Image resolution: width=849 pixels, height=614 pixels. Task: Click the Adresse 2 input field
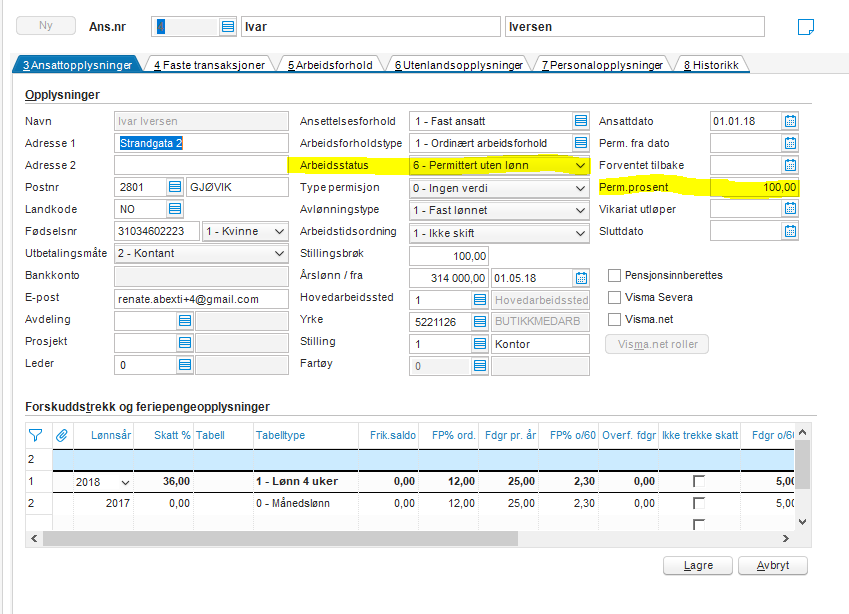coord(200,165)
